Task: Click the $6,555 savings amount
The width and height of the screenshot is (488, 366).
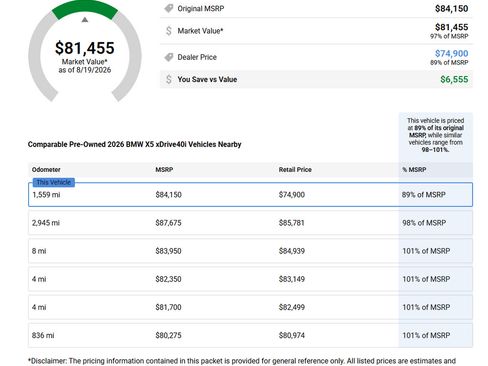Action: tap(454, 79)
